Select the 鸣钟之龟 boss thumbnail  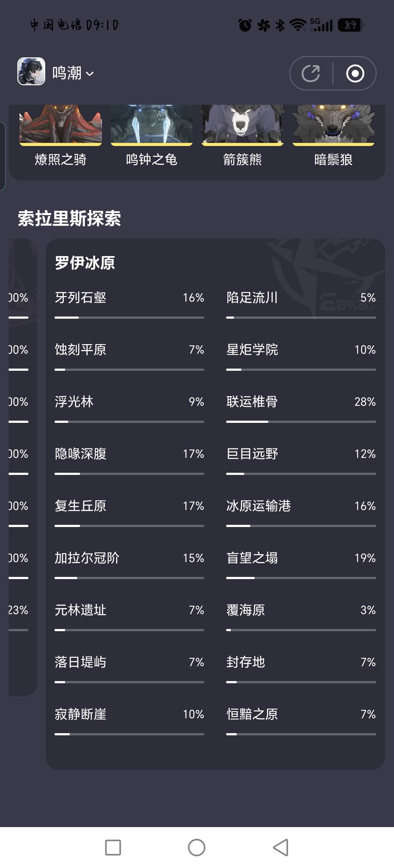(x=151, y=135)
